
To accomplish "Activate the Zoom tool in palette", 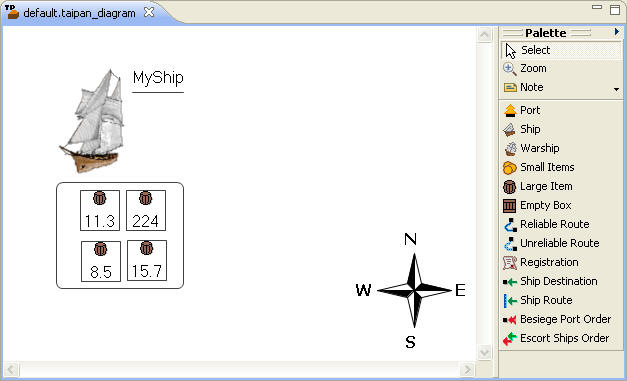I will click(x=560, y=68).
